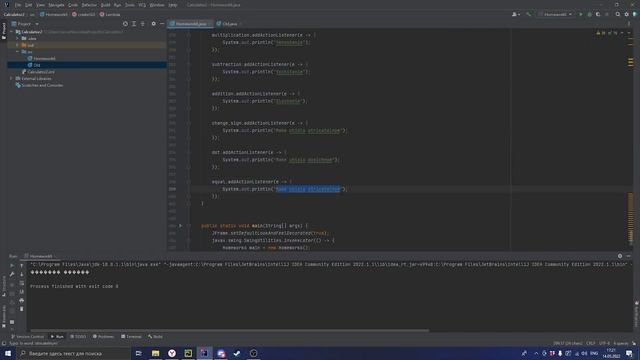
Task: Open run configuration wrench icon in Run panel
Action: point(12,274)
